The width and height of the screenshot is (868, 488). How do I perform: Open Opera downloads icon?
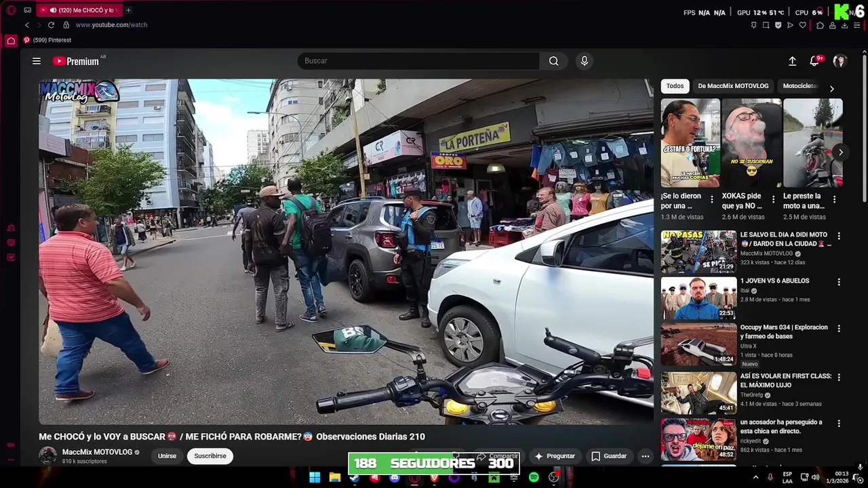coord(844,25)
